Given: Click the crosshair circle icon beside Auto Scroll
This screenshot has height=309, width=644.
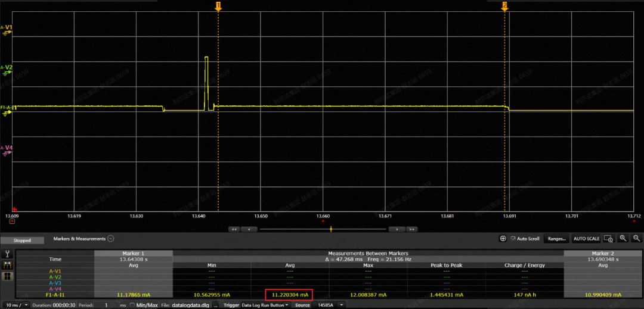Looking at the screenshot, I should 503,238.
